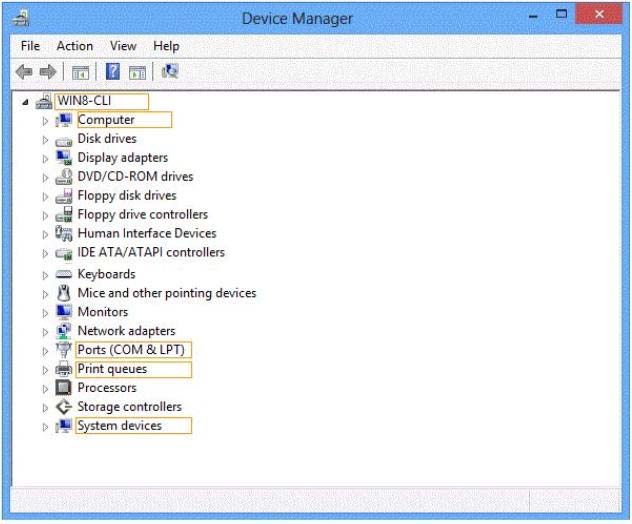
Task: Expand the Display adapters node
Action: pos(45,159)
